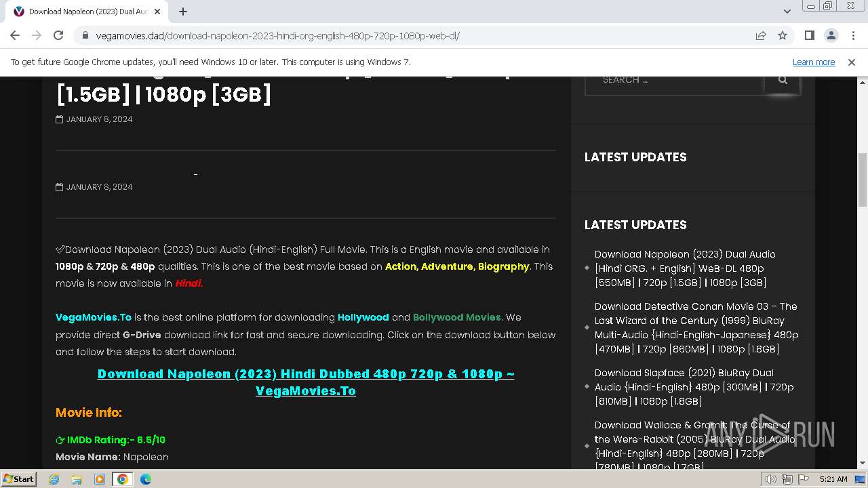
Task: Click the padlock site info icon
Action: coord(85,36)
